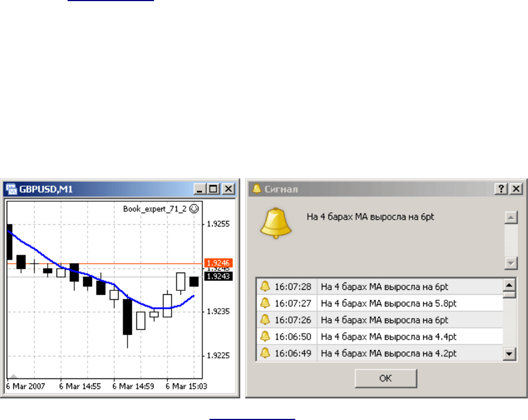Click the bell icon beside 16:07:28
The height and width of the screenshot is (420, 528).
(x=265, y=286)
